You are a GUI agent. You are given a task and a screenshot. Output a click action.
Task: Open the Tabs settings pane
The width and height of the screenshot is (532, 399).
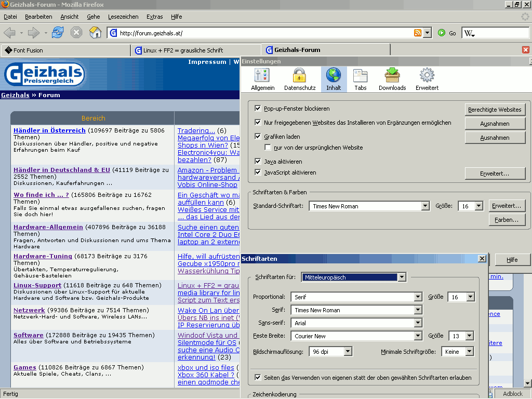coord(361,79)
